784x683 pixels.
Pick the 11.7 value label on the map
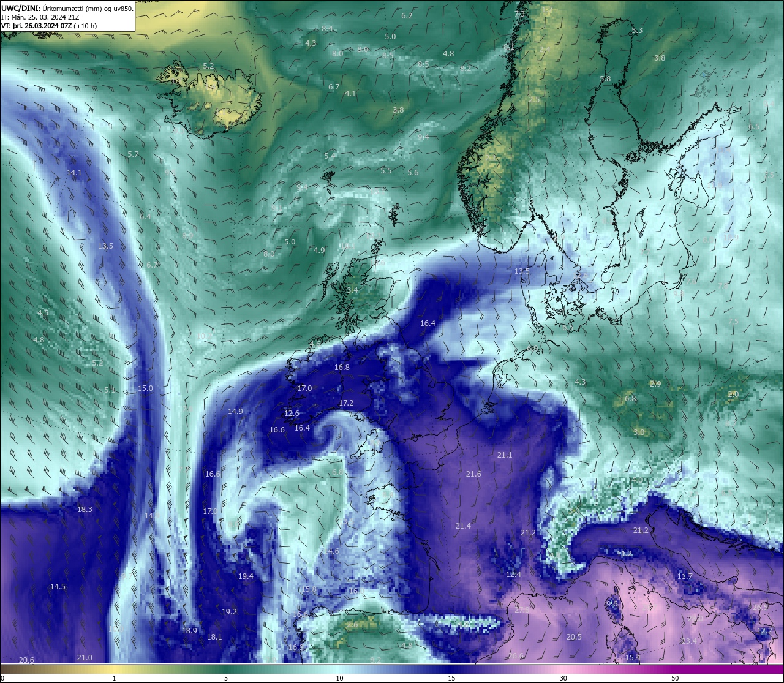685,576
